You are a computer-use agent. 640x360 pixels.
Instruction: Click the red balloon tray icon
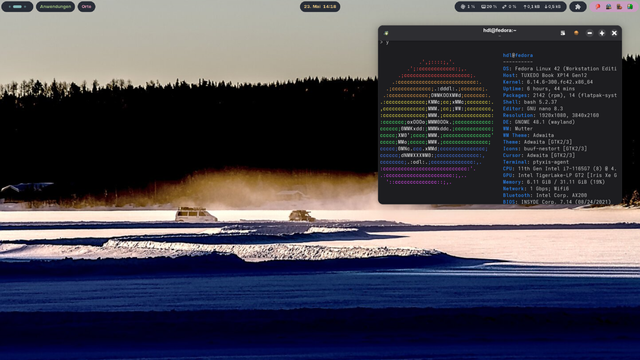coord(598,7)
